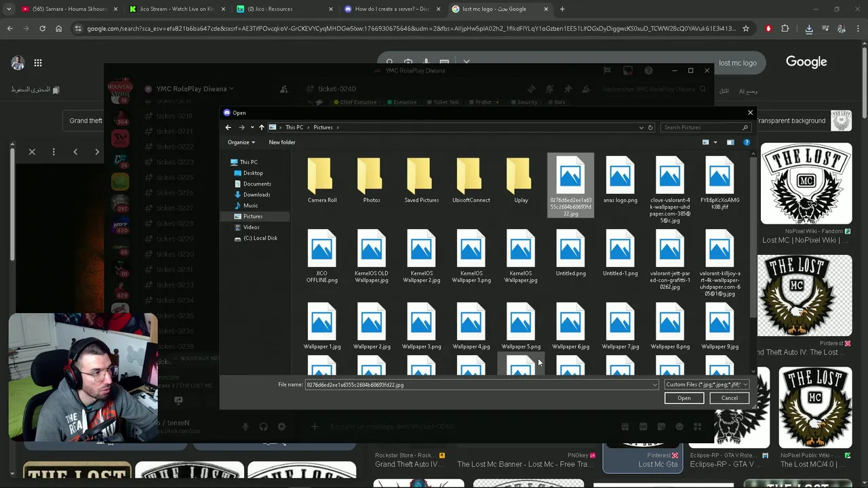Click the Search Pictures field

tap(705, 127)
